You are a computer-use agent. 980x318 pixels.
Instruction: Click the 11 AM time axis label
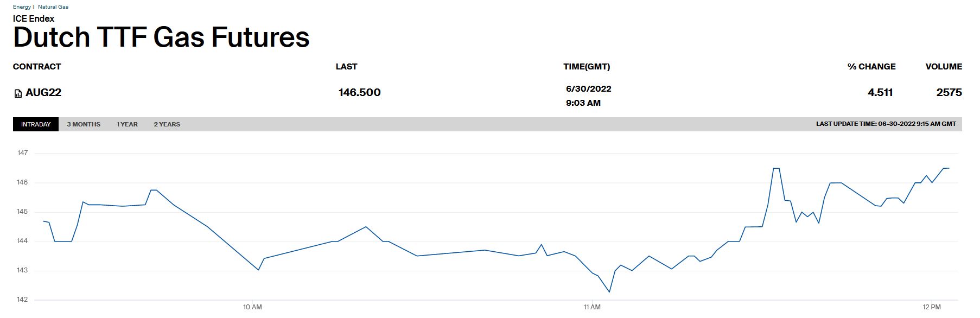[x=592, y=307]
